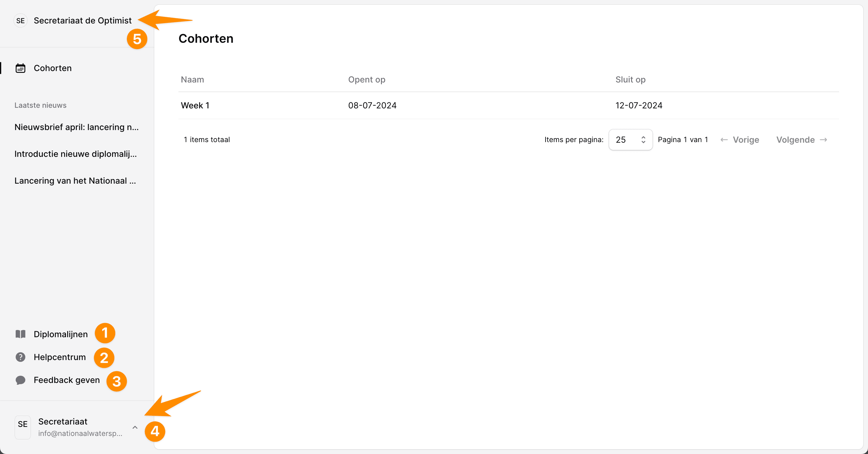Click the Feedback geven speech bubble icon
The height and width of the screenshot is (454, 868).
point(20,380)
